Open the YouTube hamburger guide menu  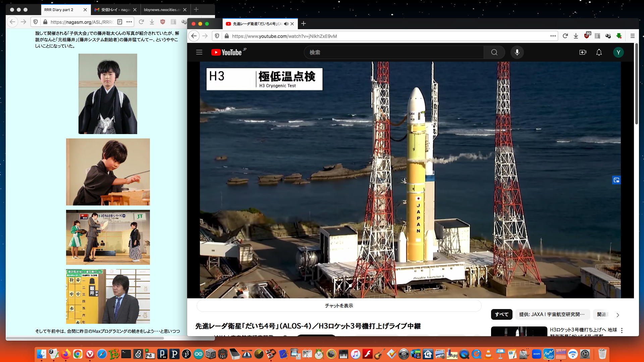pos(199,52)
